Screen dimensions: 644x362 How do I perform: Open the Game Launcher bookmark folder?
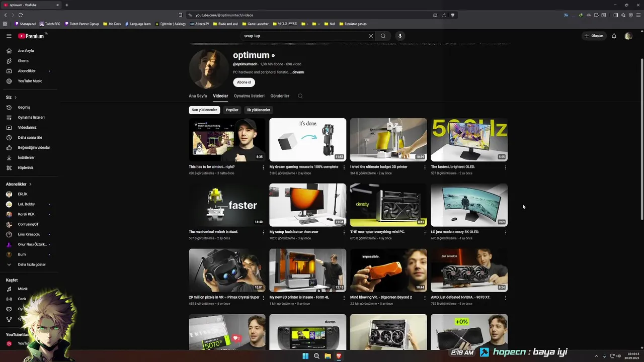pos(255,24)
